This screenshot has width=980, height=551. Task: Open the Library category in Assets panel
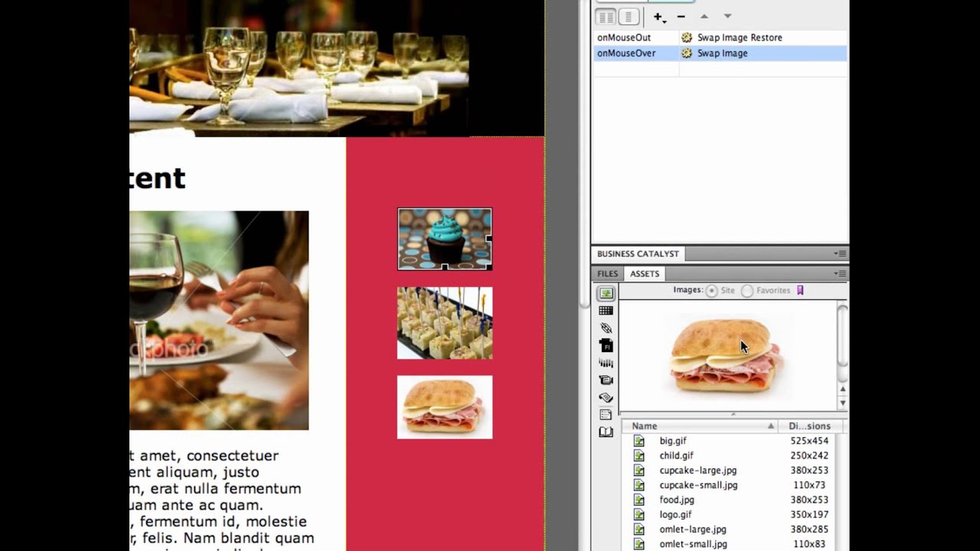[606, 432]
